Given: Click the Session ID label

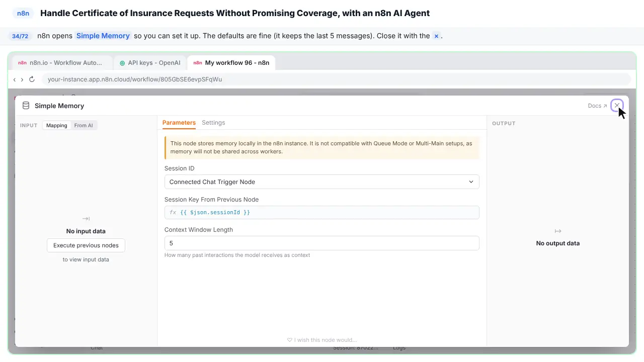Looking at the screenshot, I should [x=179, y=168].
